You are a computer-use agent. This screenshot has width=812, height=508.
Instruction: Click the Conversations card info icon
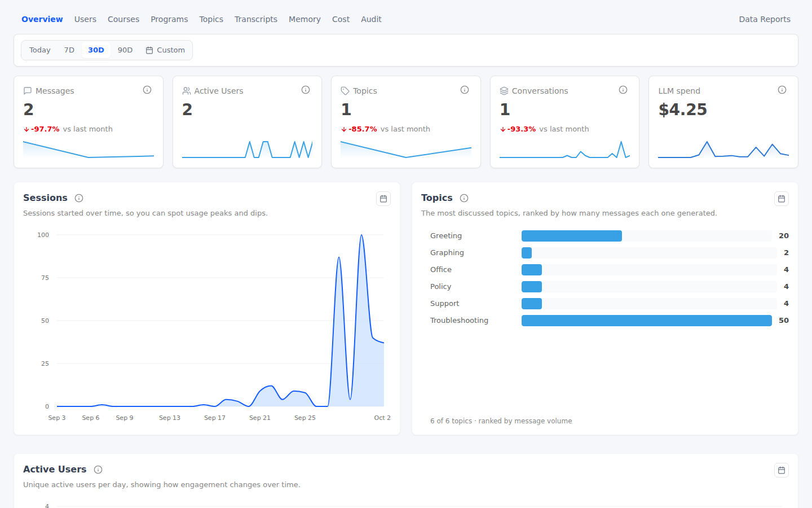pyautogui.click(x=623, y=90)
